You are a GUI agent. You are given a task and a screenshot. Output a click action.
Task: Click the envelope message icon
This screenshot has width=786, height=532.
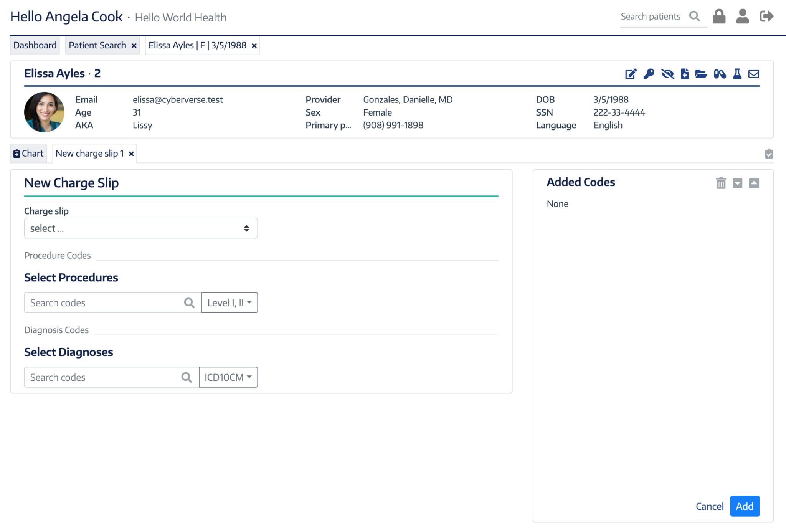[754, 74]
